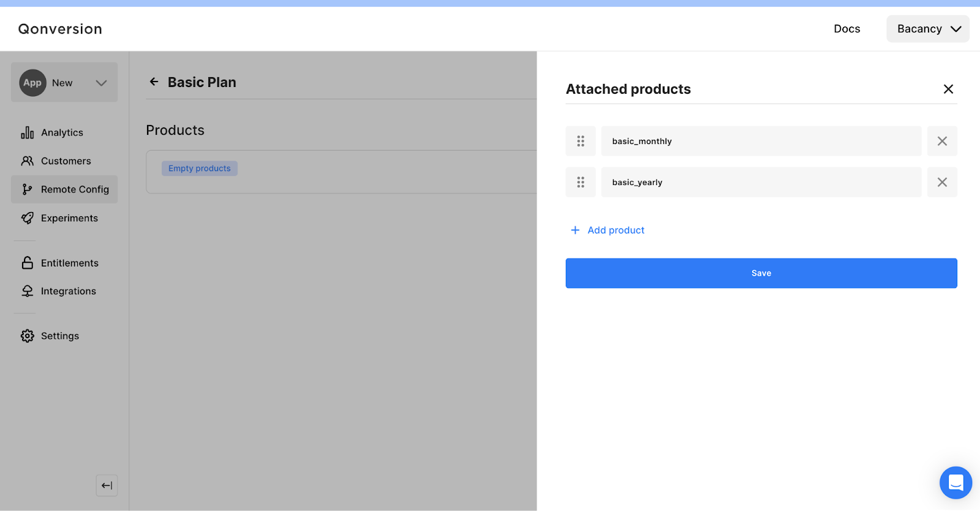Click the Remote Config branch icon
Viewport: 980px width, 511px height.
[27, 189]
